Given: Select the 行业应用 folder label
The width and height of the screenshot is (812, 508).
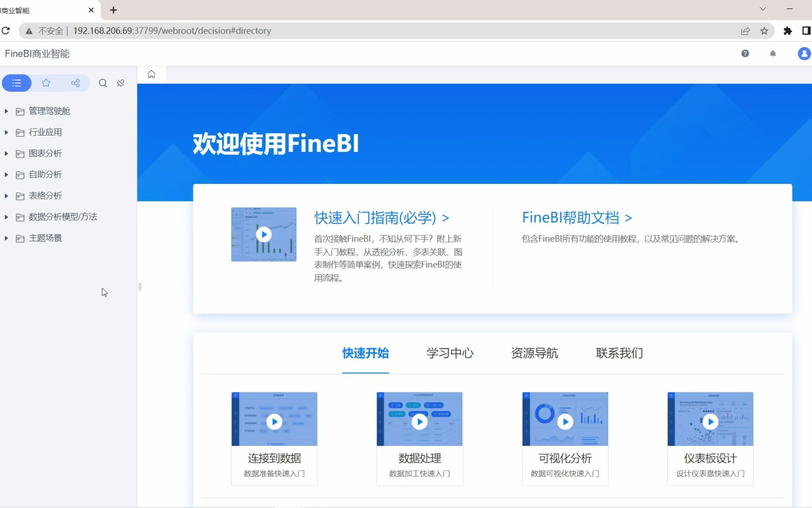Looking at the screenshot, I should point(45,132).
